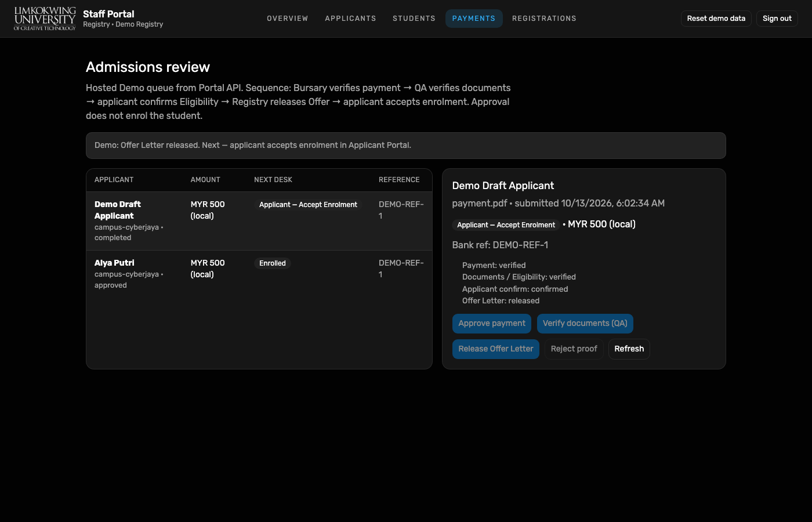Go to the Applicants tab

[350, 19]
